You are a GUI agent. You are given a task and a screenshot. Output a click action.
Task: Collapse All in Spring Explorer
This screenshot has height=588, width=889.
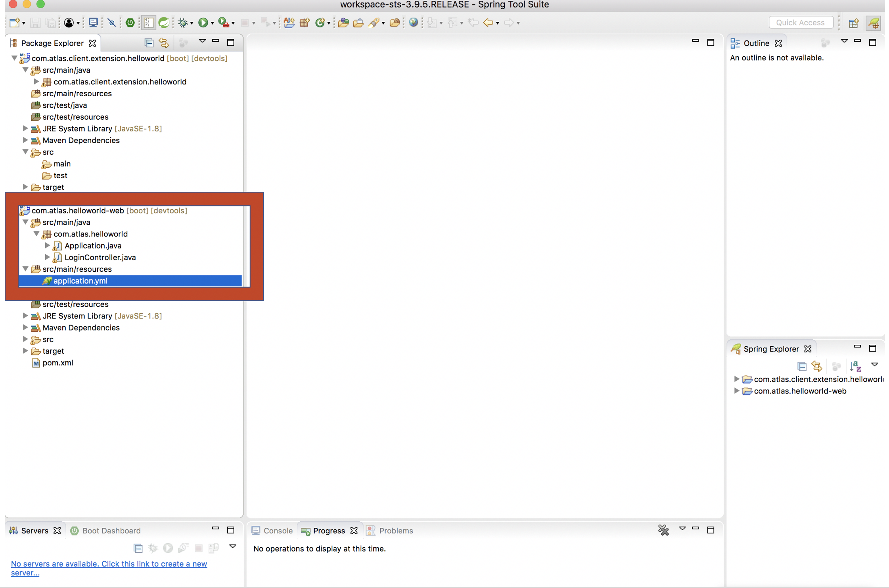coord(802,366)
